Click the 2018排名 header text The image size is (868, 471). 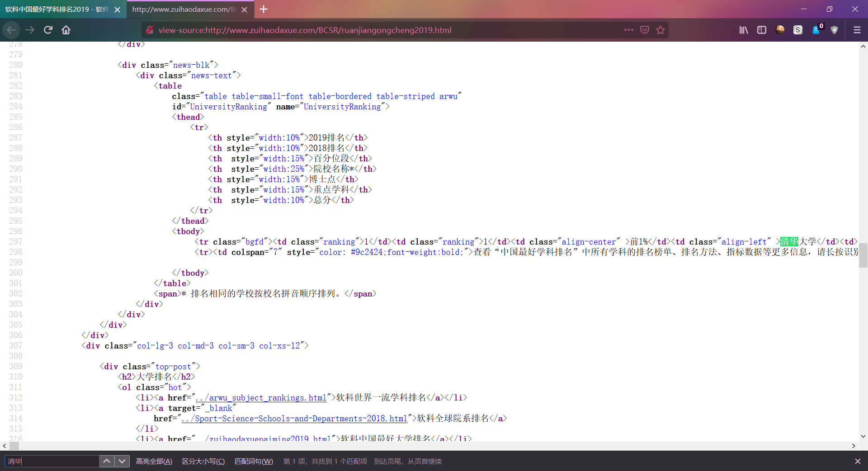point(327,148)
